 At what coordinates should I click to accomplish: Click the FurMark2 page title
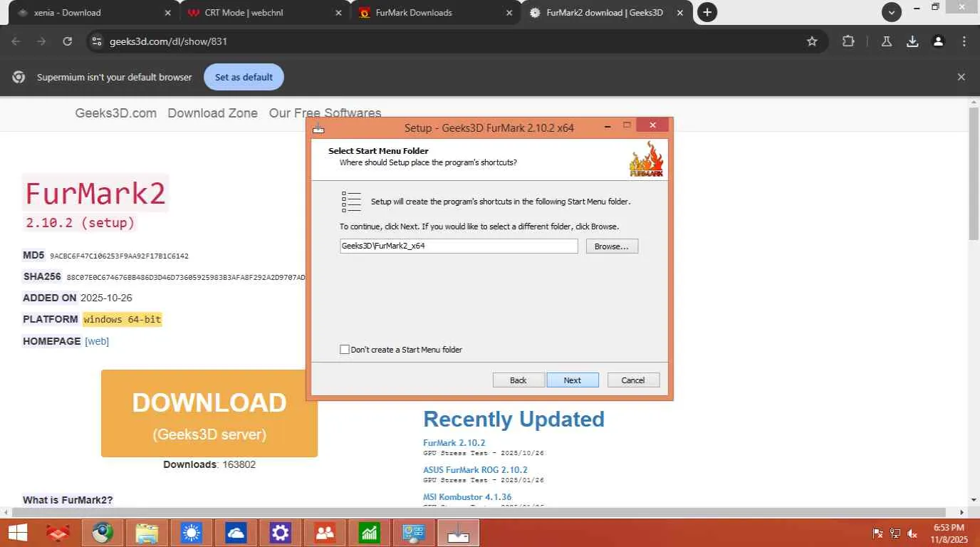pyautogui.click(x=95, y=193)
